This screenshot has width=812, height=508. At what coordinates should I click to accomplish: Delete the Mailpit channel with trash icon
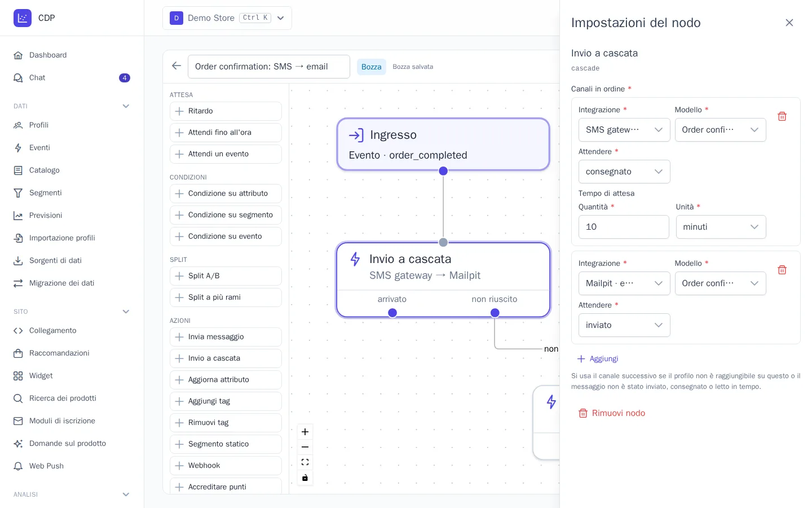[x=782, y=270]
